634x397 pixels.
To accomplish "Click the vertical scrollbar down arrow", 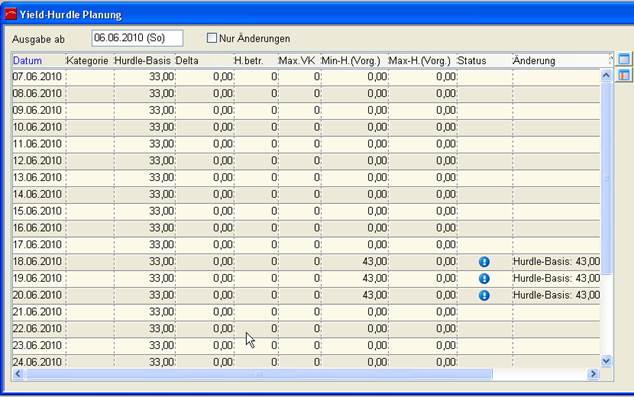I will (x=606, y=361).
